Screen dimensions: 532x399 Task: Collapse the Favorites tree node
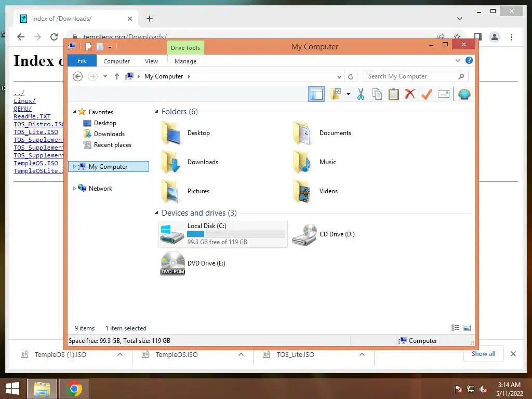pos(74,112)
